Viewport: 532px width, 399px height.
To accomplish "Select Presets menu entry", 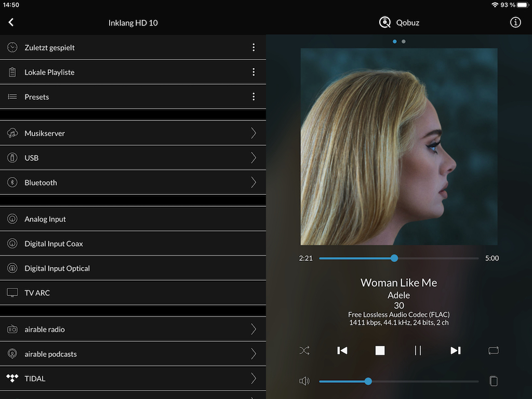I will (133, 97).
